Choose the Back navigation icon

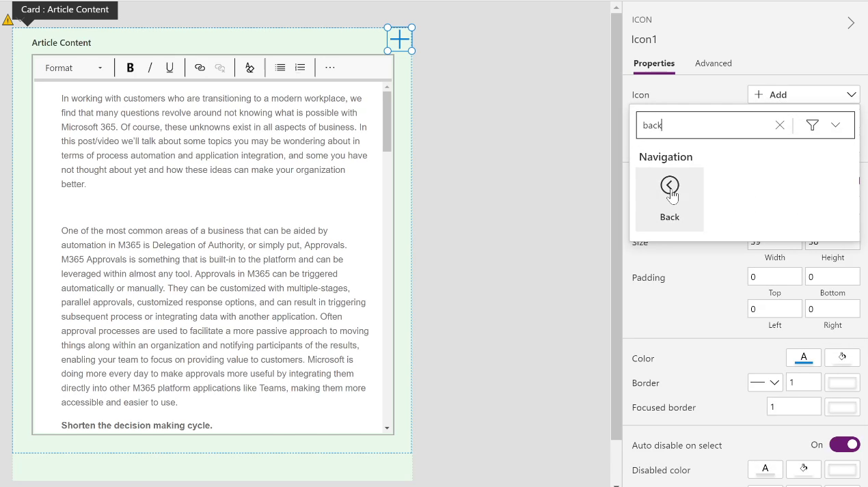tap(670, 199)
